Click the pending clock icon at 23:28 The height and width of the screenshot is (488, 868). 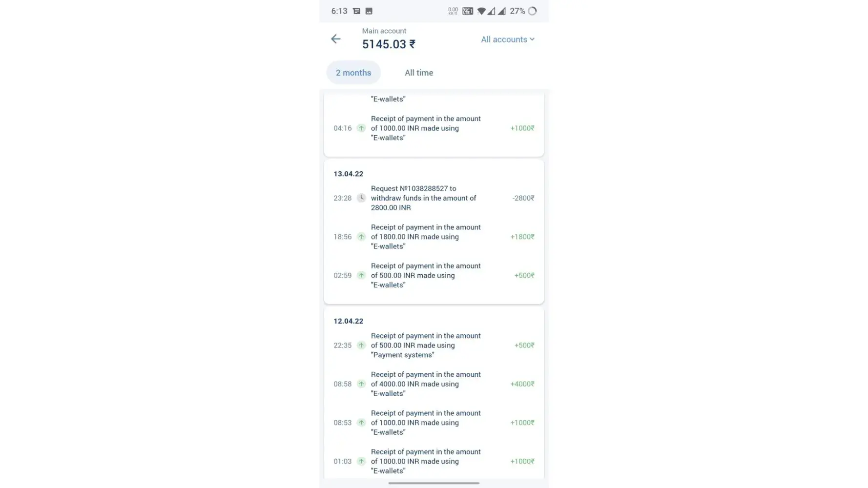tap(361, 198)
